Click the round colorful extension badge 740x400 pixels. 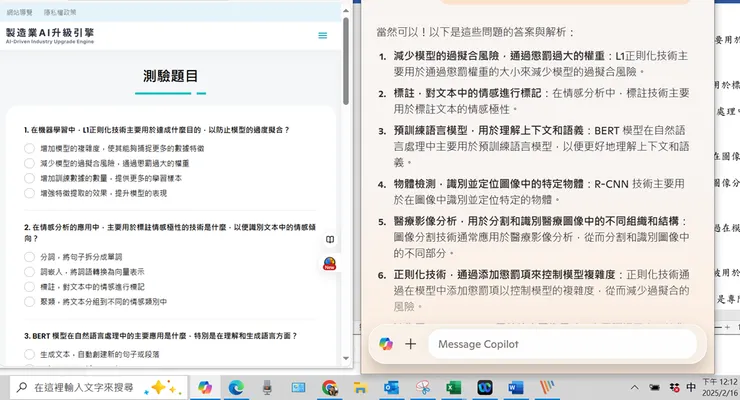coord(330,264)
